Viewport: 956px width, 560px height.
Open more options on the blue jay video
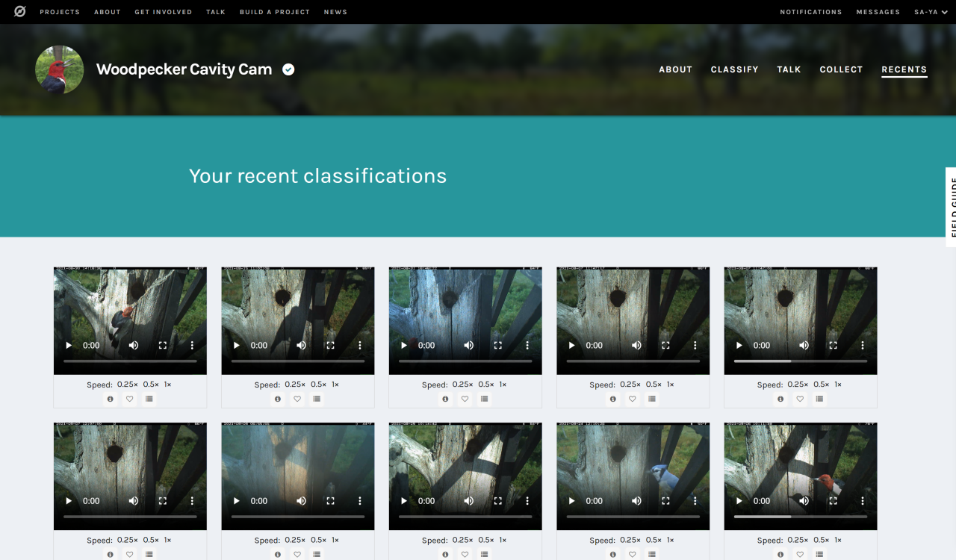point(695,501)
